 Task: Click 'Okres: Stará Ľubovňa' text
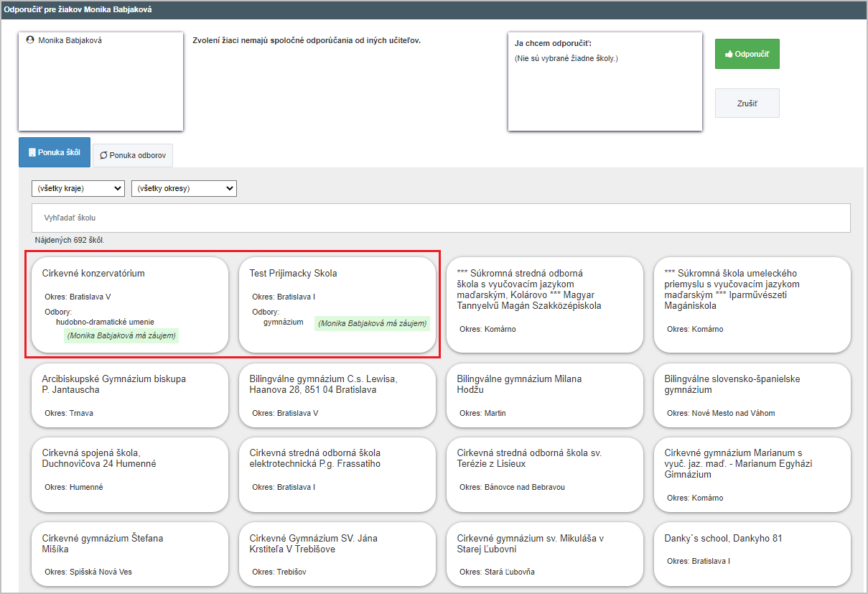[497, 572]
